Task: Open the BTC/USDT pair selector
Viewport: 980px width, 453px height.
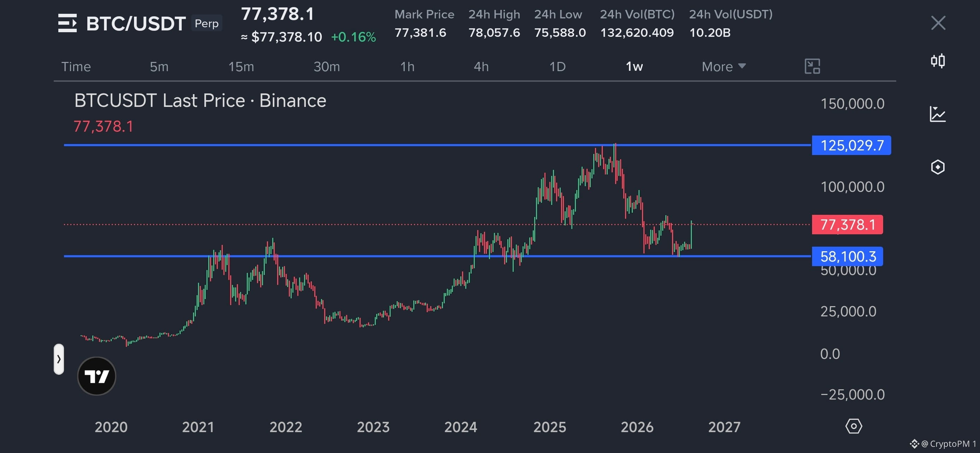Action: (136, 24)
